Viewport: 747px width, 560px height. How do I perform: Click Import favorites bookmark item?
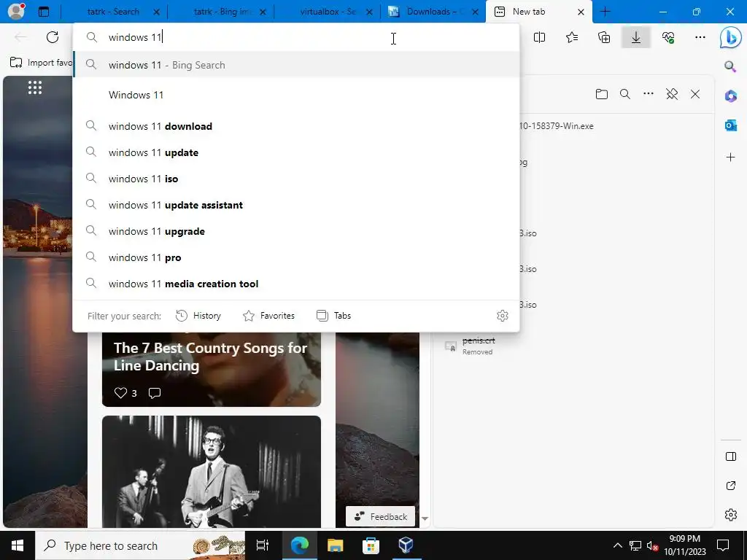click(x=41, y=63)
